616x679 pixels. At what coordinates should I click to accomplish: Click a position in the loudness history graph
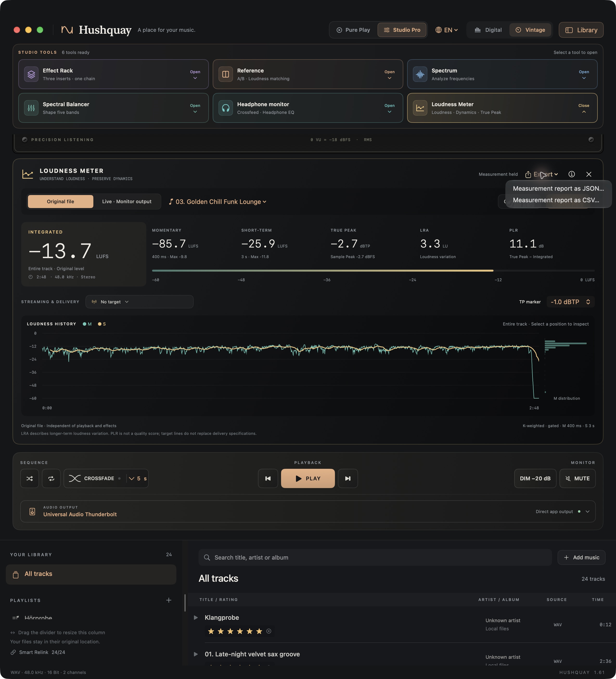pos(290,366)
